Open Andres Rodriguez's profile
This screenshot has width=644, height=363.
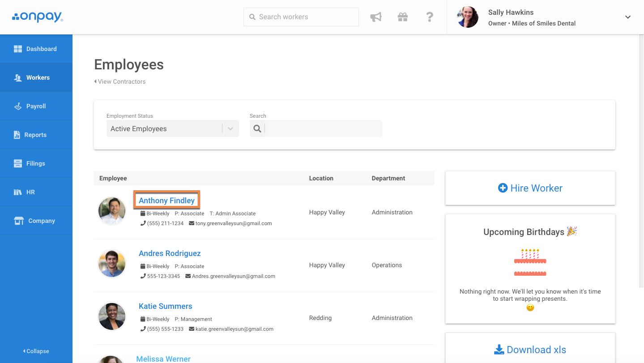click(x=170, y=253)
